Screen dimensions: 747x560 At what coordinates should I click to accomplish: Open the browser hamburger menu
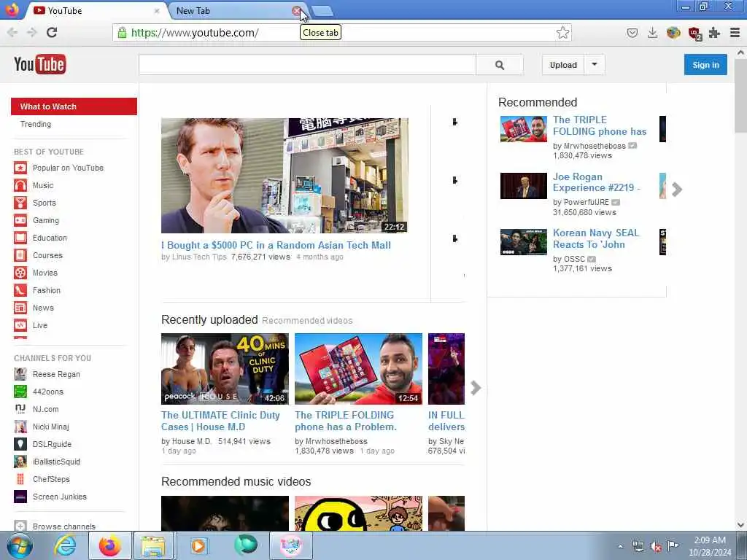pyautogui.click(x=735, y=32)
